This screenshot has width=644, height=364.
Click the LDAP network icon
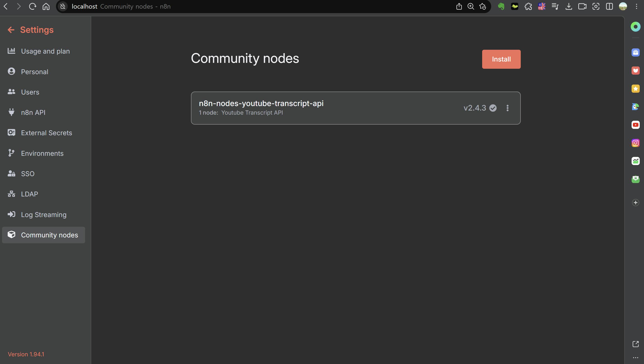(11, 194)
